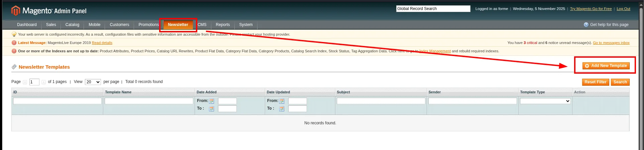The width and height of the screenshot is (644, 150).
Task: Click the Date Updated To input
Action: (298, 109)
